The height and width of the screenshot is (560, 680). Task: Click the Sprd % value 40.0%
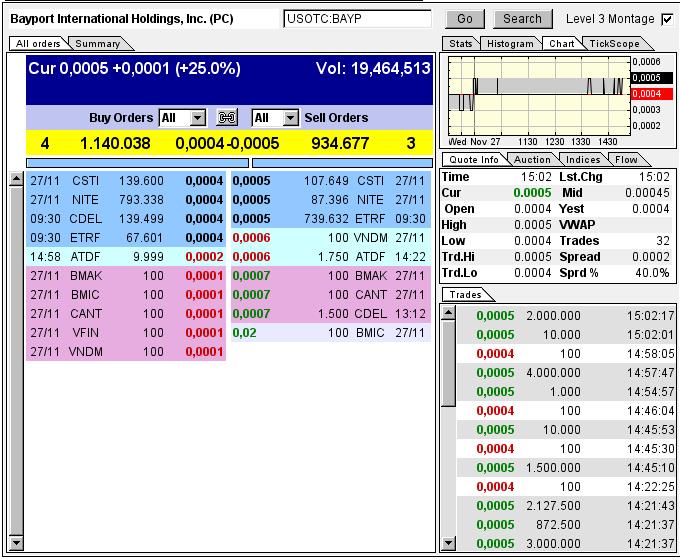(652, 273)
